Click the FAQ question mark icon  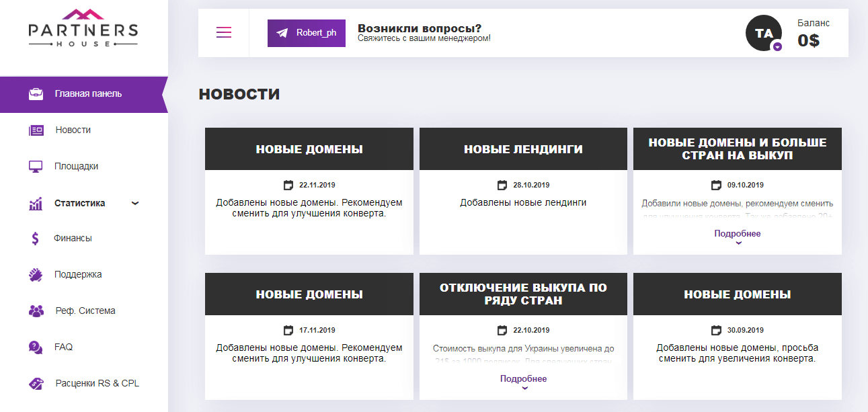tap(36, 347)
